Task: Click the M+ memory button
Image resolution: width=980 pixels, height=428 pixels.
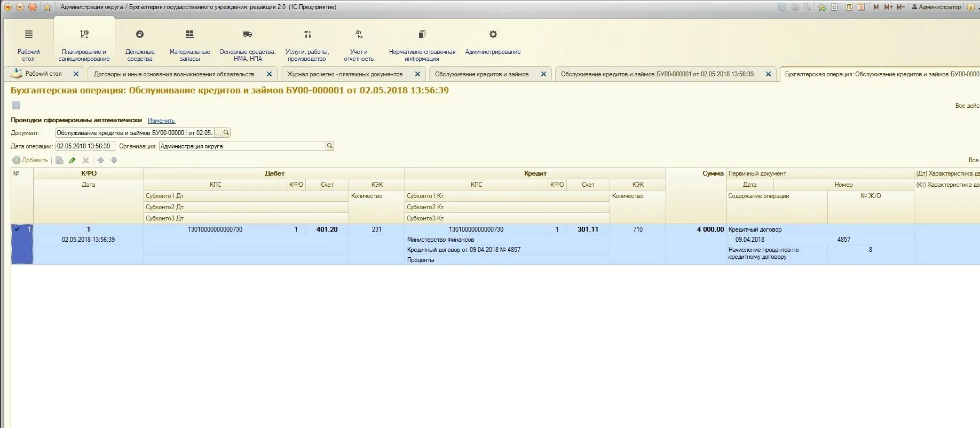Action: pyautogui.click(x=888, y=7)
